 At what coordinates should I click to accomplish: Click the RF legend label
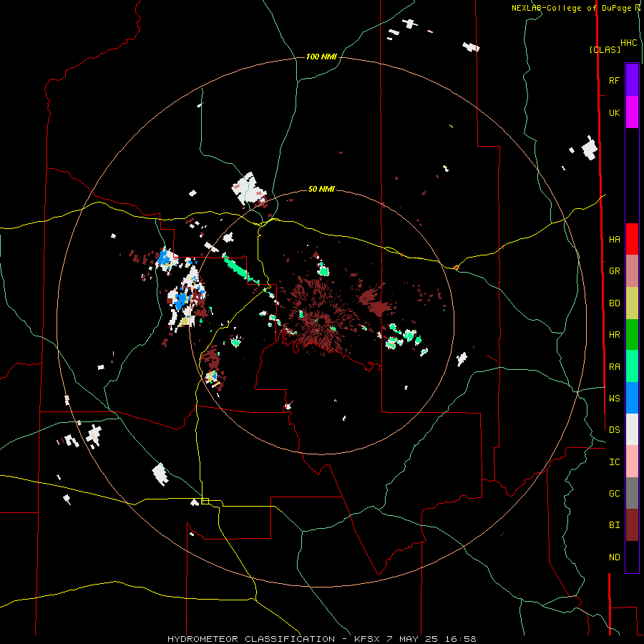click(614, 80)
